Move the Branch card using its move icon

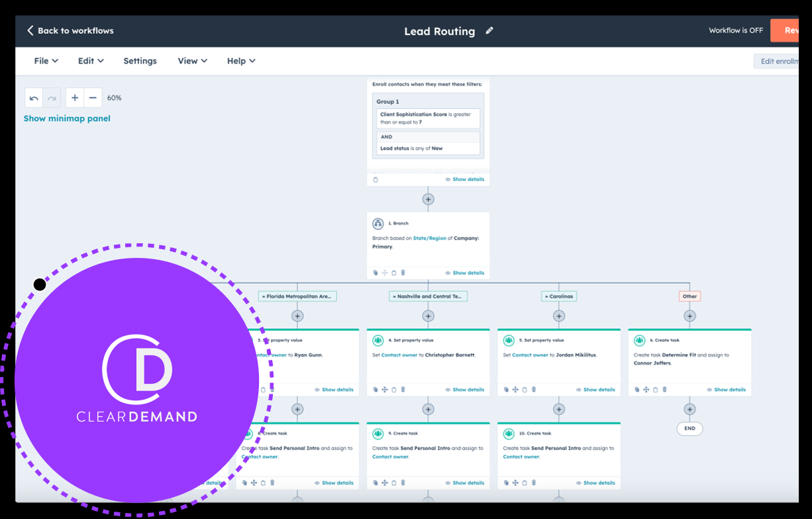385,272
